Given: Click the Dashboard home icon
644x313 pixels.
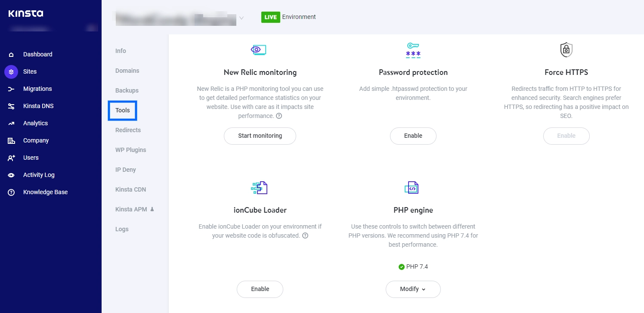Looking at the screenshot, I should click(x=11, y=55).
